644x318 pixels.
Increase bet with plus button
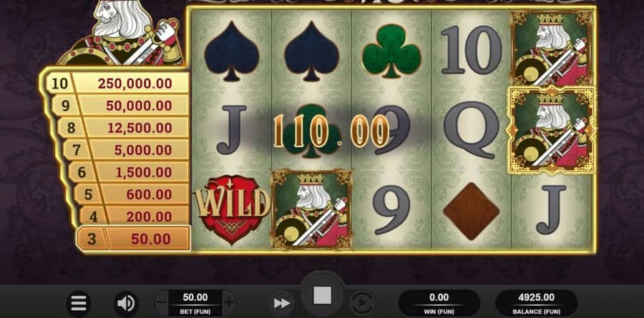pyautogui.click(x=229, y=304)
